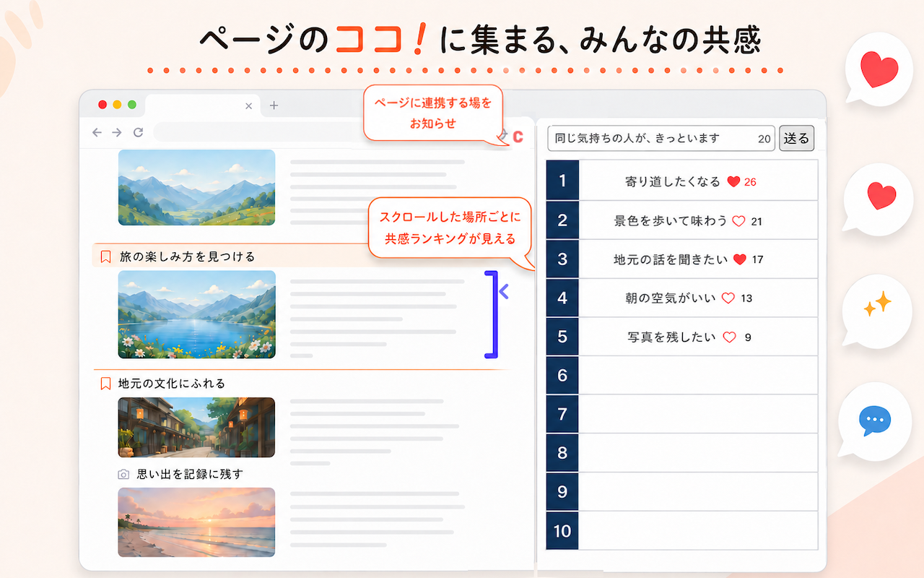The width and height of the screenshot is (924, 578).
Task: Click the browser forward arrow
Action: point(117,132)
